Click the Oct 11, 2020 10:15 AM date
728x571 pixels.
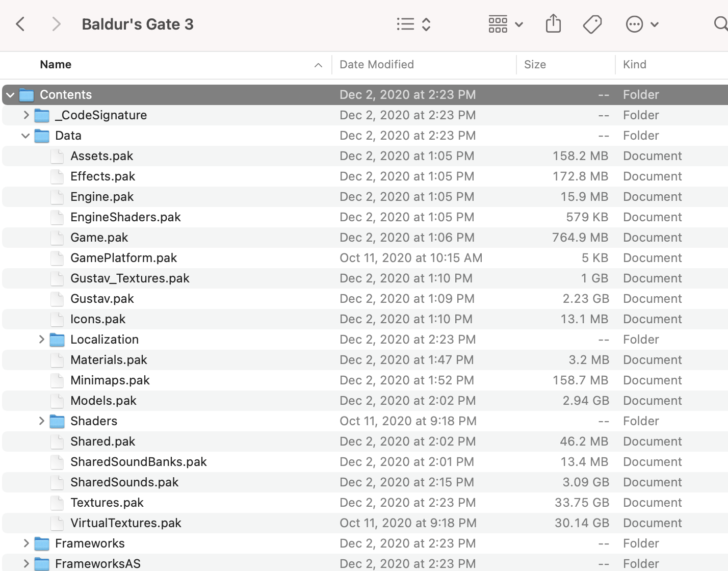pyautogui.click(x=411, y=258)
